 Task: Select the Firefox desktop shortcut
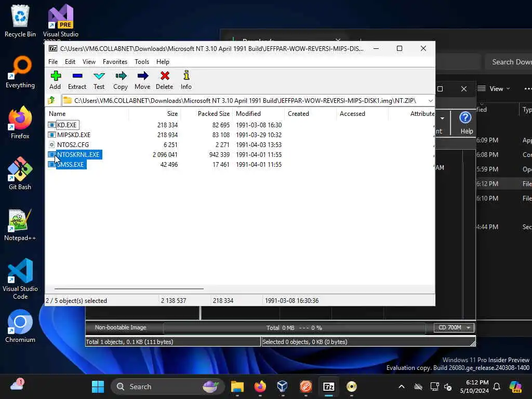[20, 123]
